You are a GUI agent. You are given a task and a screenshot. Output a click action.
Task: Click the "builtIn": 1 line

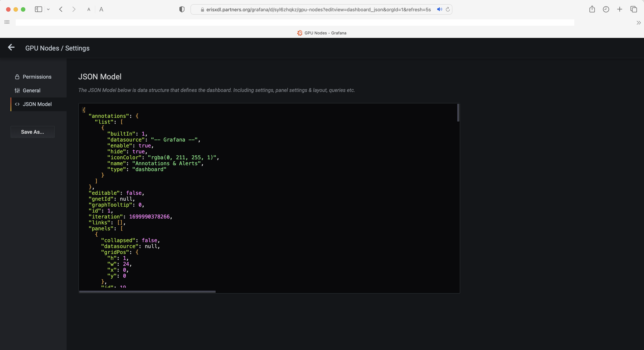[x=127, y=134]
